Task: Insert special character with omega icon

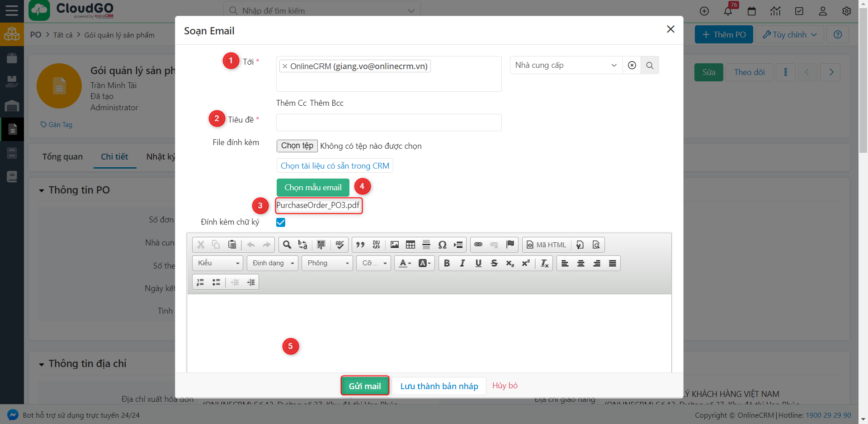Action: (442, 245)
